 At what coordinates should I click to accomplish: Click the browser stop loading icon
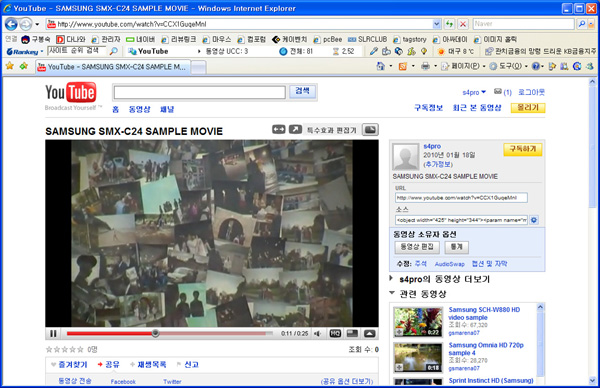pos(463,24)
